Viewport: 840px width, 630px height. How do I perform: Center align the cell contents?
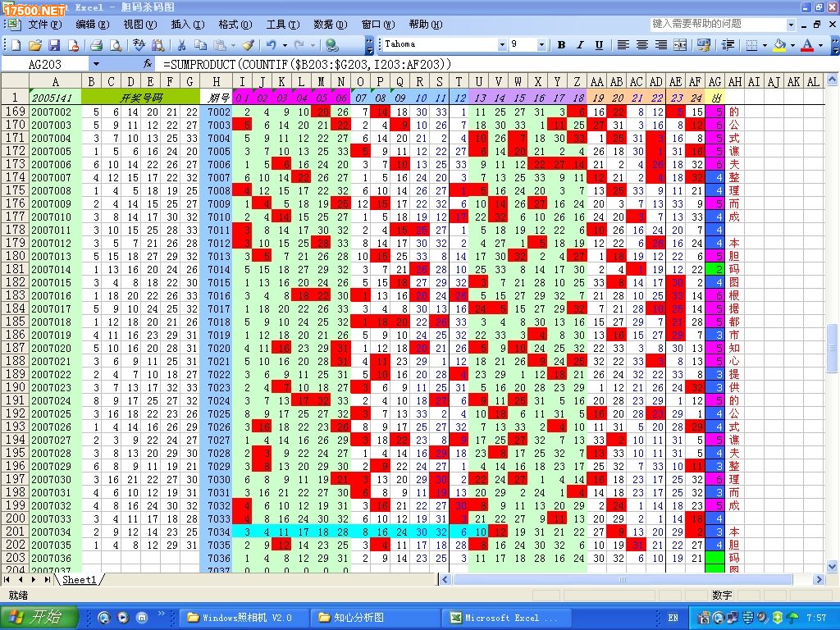click(x=641, y=45)
